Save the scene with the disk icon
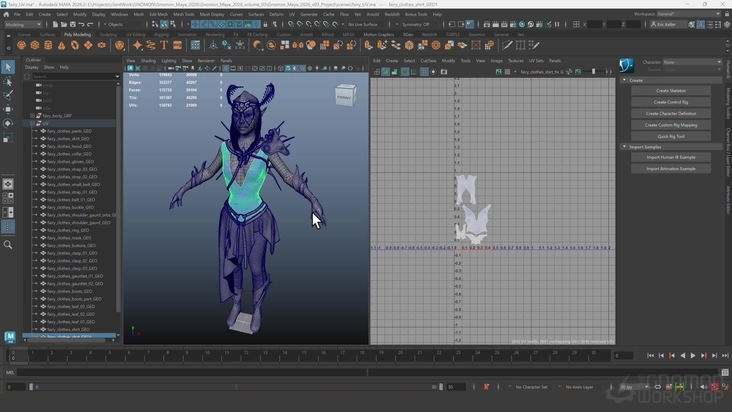Image resolution: width=732 pixels, height=412 pixels. pyautogui.click(x=72, y=24)
